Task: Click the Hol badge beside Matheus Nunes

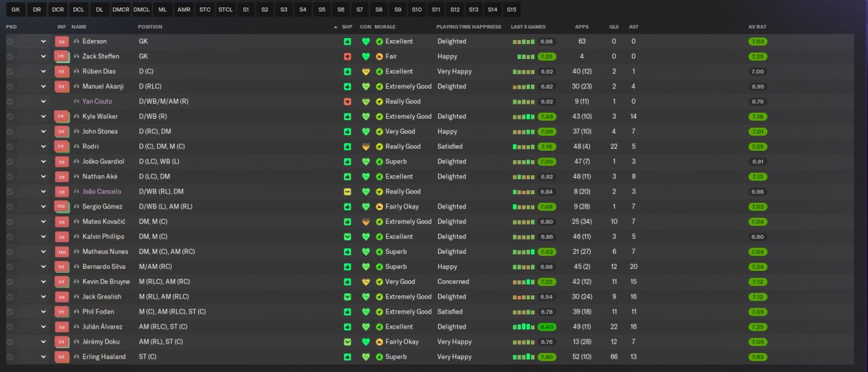Action: (x=62, y=252)
